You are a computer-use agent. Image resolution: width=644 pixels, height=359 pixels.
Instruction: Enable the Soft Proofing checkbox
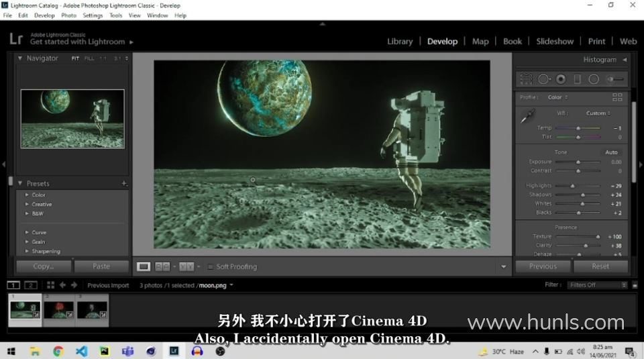coord(210,267)
